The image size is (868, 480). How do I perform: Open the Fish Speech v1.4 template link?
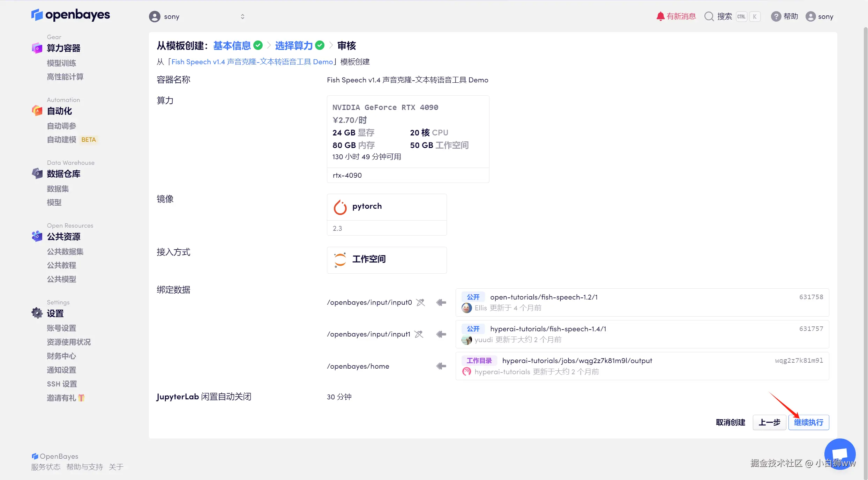(252, 62)
